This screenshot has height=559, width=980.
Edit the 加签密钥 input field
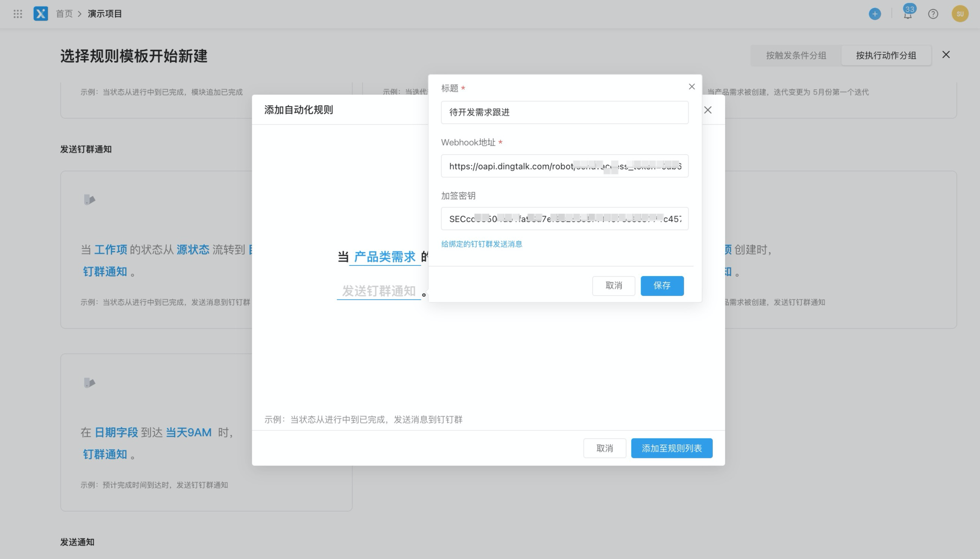tap(564, 219)
